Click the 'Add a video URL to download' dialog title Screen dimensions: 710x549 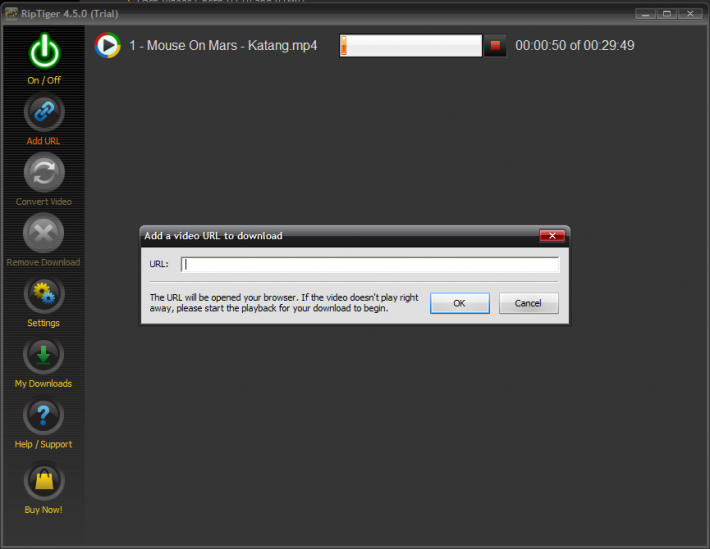click(213, 236)
